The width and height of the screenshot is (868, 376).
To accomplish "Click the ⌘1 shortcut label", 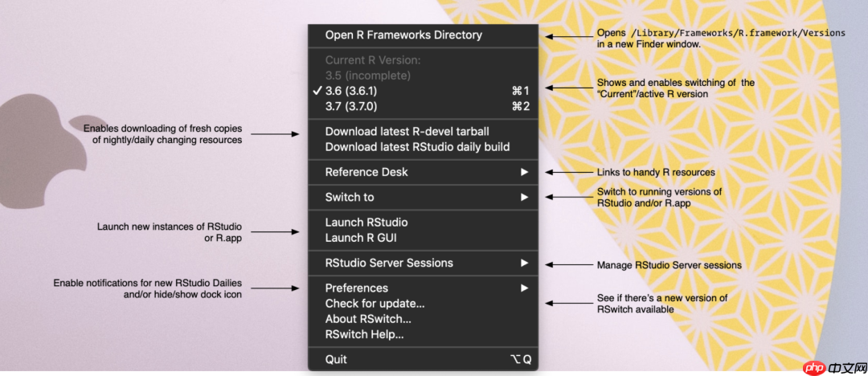I will (x=520, y=90).
